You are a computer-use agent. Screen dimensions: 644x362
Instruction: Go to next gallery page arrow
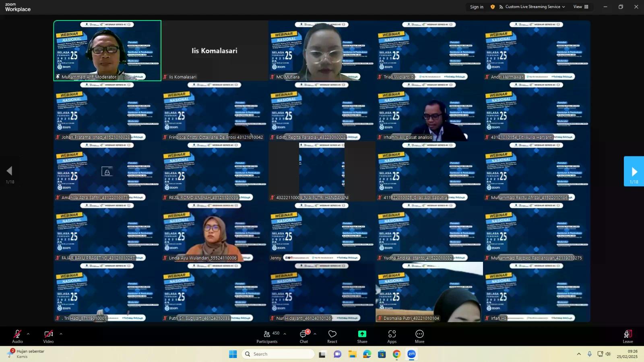click(634, 172)
